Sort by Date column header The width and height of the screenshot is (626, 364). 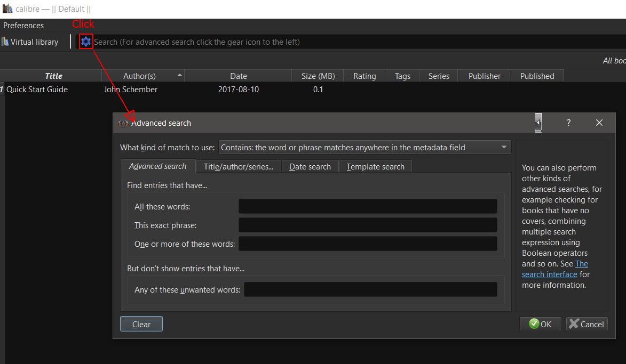click(239, 76)
